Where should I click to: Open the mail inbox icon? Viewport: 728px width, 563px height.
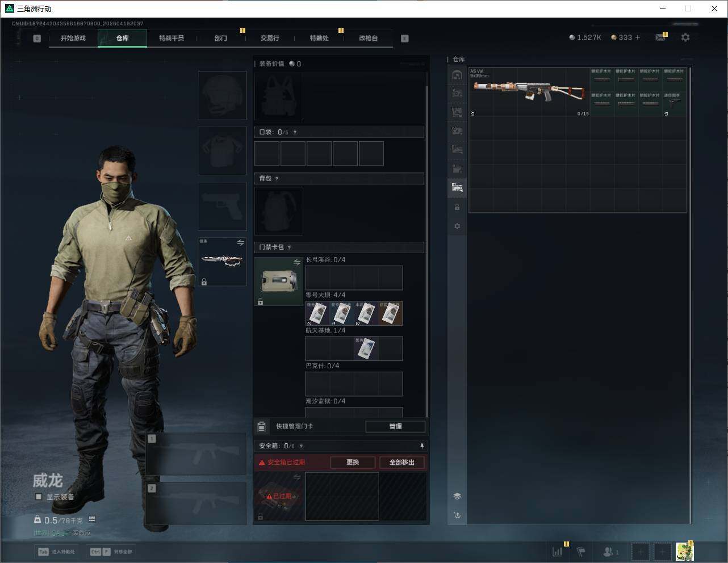click(660, 37)
